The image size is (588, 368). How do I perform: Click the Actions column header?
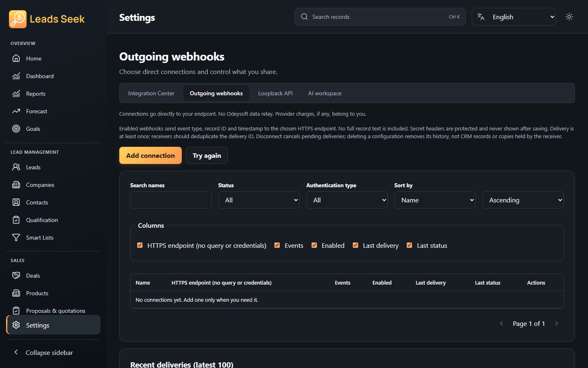(536, 283)
